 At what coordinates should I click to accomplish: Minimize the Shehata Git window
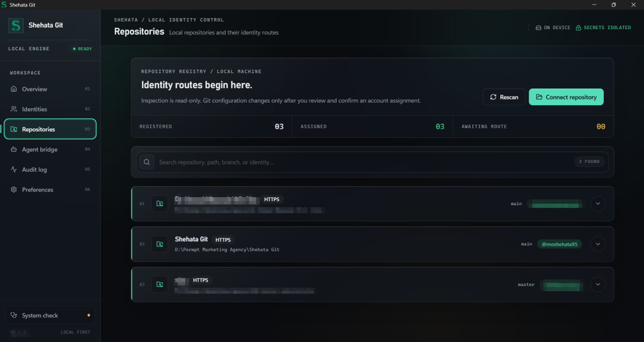tap(594, 5)
